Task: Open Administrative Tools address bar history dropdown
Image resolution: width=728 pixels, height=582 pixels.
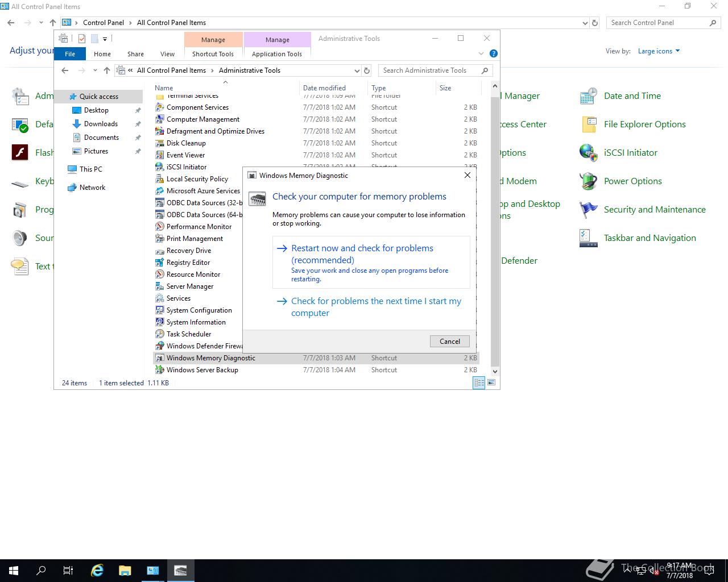Action: tap(357, 70)
